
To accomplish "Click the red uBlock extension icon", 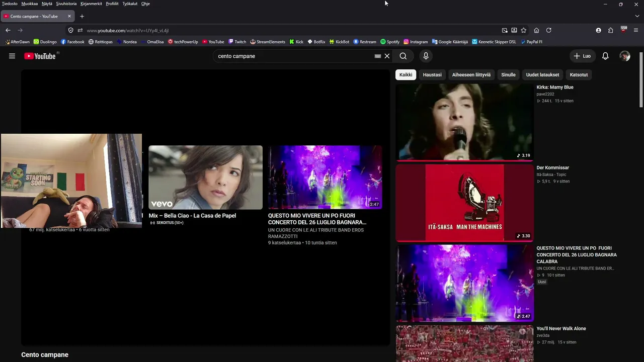I will pos(624,30).
